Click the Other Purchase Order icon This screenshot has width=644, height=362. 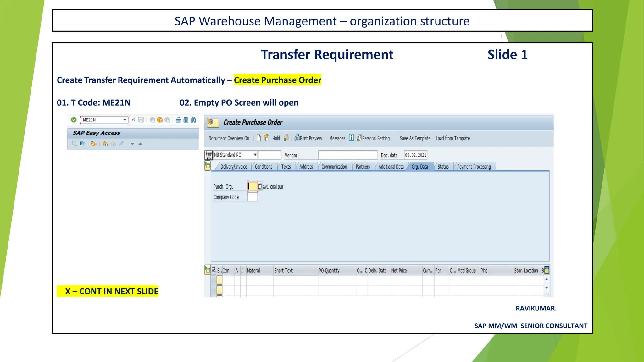coord(266,138)
